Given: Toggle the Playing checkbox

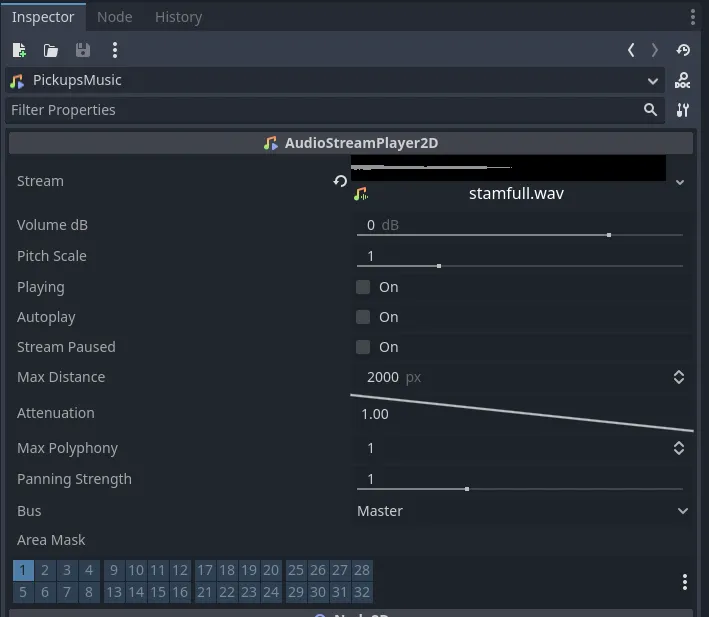Looking at the screenshot, I should click(x=363, y=287).
